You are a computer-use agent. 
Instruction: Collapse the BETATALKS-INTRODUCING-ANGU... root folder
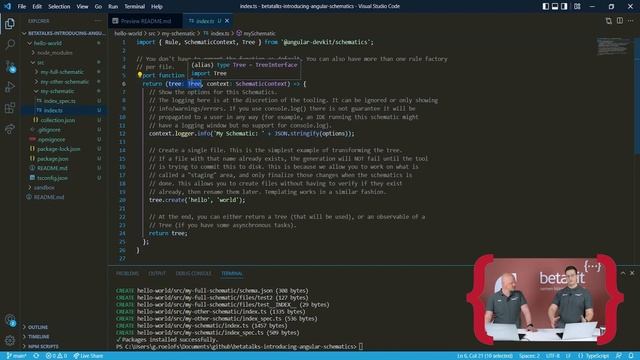[x=63, y=33]
